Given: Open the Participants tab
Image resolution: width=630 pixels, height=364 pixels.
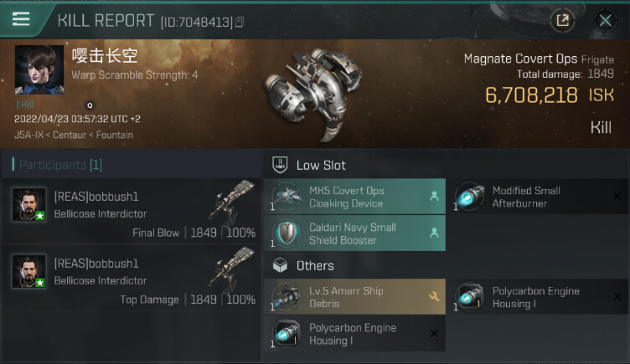Looking at the screenshot, I should (57, 165).
